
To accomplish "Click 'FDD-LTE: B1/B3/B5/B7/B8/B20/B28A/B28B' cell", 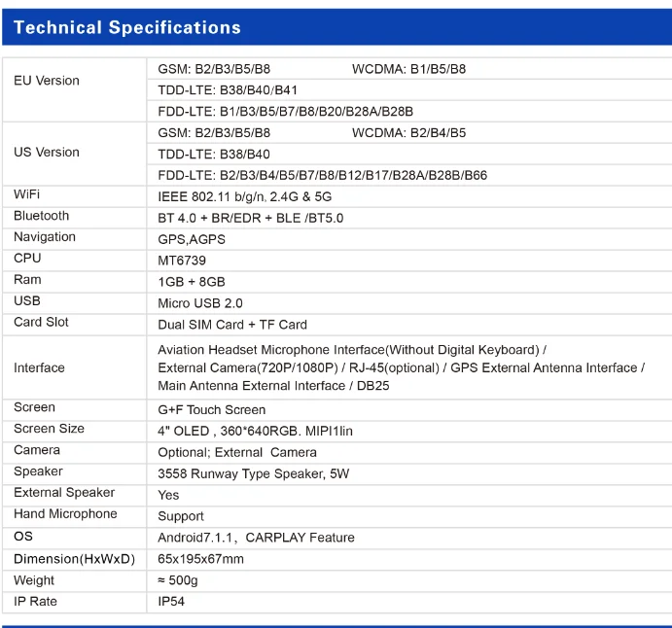I will [285, 112].
